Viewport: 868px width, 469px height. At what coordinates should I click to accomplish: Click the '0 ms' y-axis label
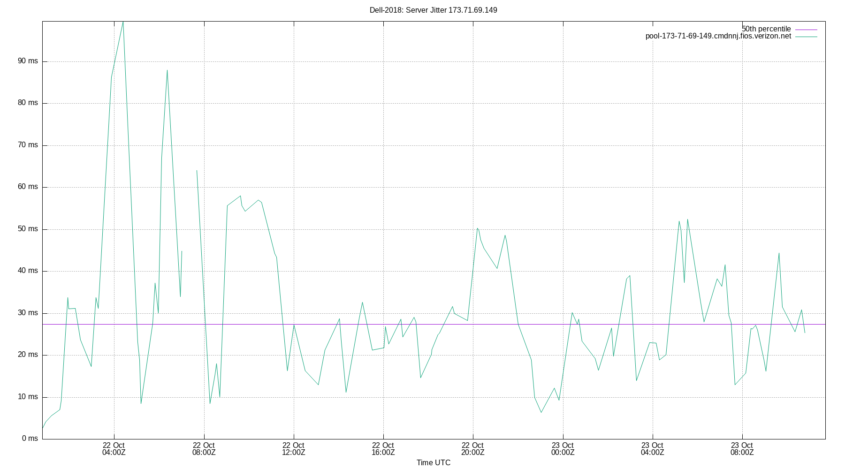[x=30, y=439]
